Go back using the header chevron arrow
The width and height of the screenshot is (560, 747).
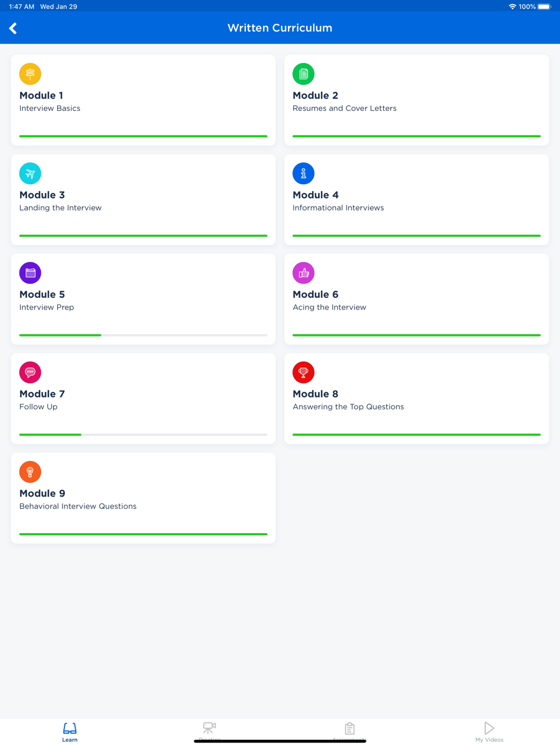point(13,28)
